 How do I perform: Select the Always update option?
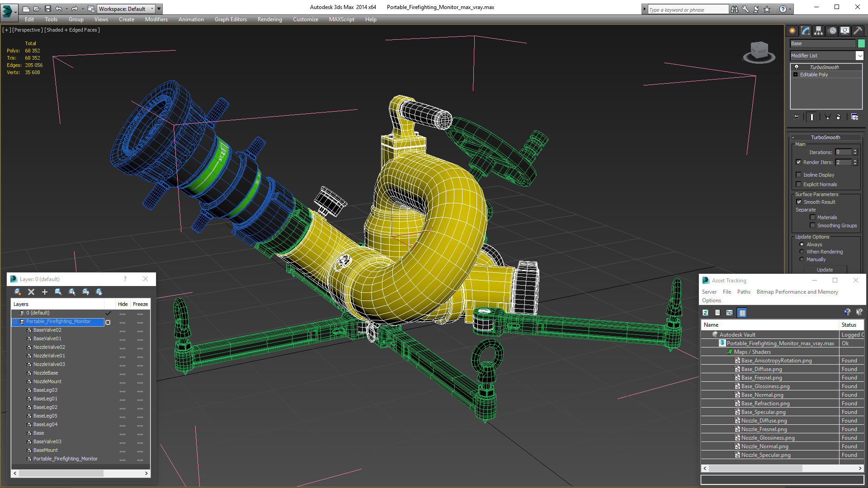(802, 244)
